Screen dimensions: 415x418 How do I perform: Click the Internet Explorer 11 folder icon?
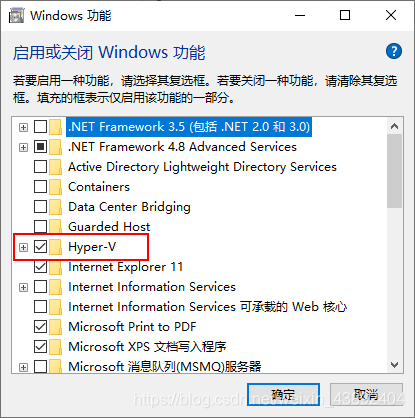(56, 267)
